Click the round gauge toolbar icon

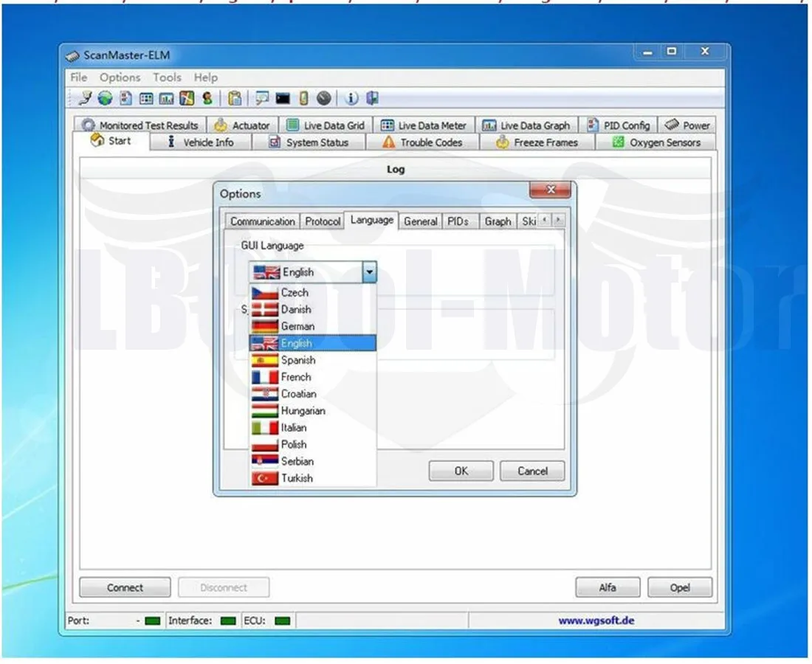click(x=323, y=98)
